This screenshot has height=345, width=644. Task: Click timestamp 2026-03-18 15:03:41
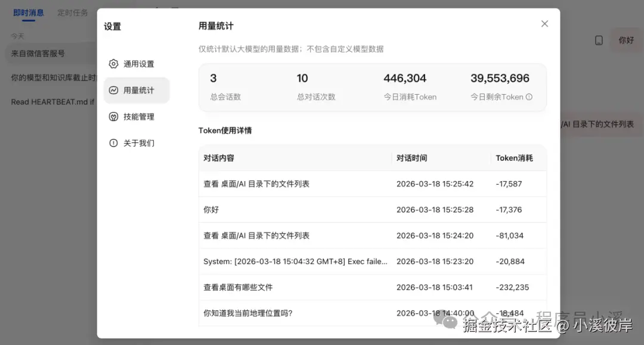[435, 287]
